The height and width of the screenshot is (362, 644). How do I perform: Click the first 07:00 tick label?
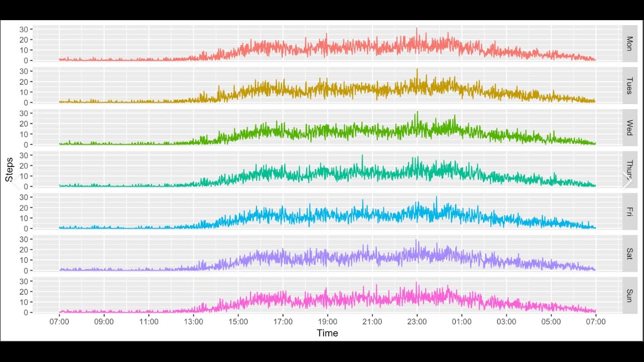(59, 322)
